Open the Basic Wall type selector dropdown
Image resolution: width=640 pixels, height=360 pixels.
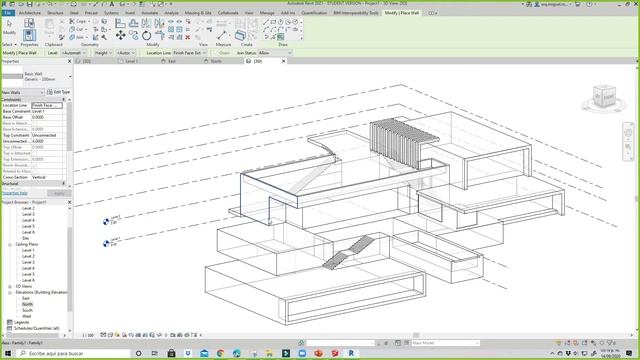point(70,76)
